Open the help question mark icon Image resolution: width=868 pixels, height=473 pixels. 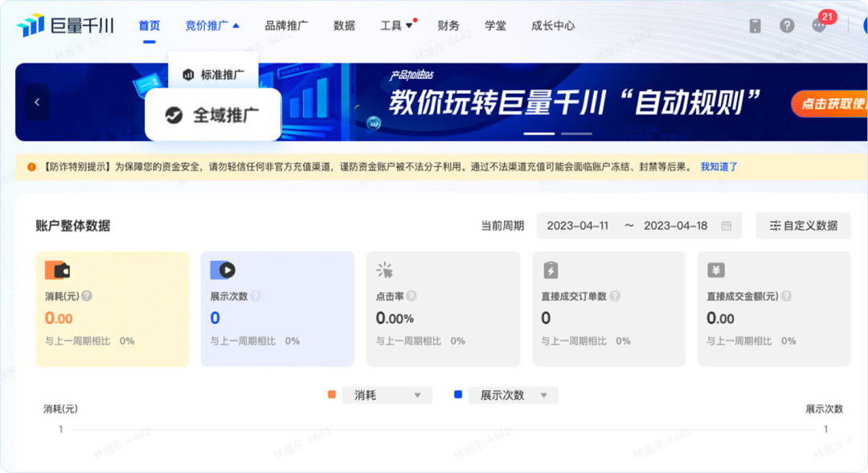coord(787,26)
